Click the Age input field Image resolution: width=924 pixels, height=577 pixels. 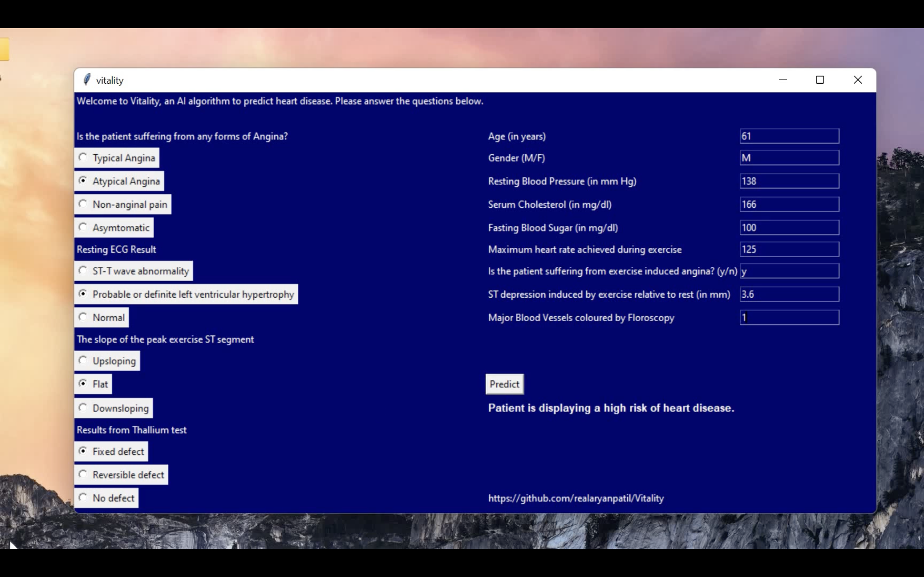(x=789, y=136)
